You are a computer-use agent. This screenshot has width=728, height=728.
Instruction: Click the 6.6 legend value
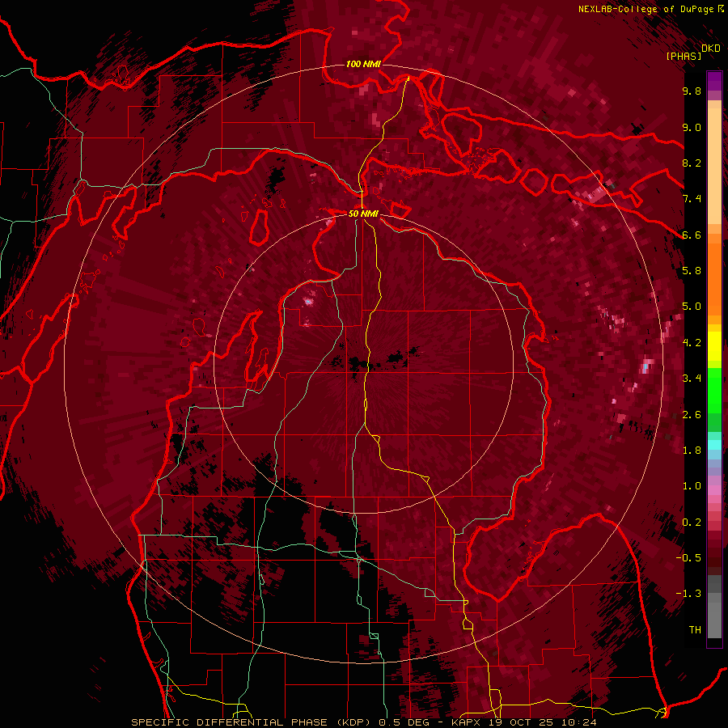point(692,235)
